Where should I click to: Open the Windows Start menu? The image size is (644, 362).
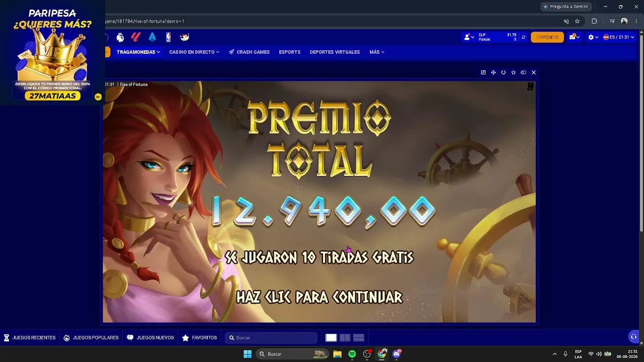pyautogui.click(x=248, y=354)
